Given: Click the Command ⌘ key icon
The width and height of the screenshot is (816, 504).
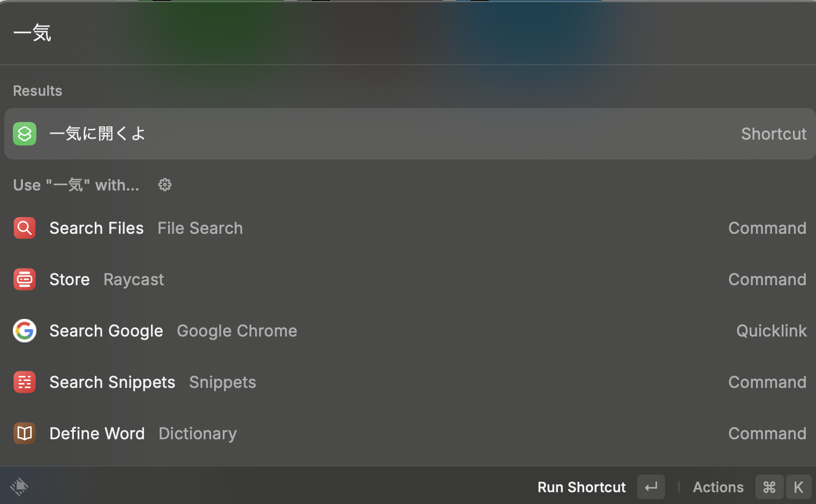Looking at the screenshot, I should pos(769,487).
